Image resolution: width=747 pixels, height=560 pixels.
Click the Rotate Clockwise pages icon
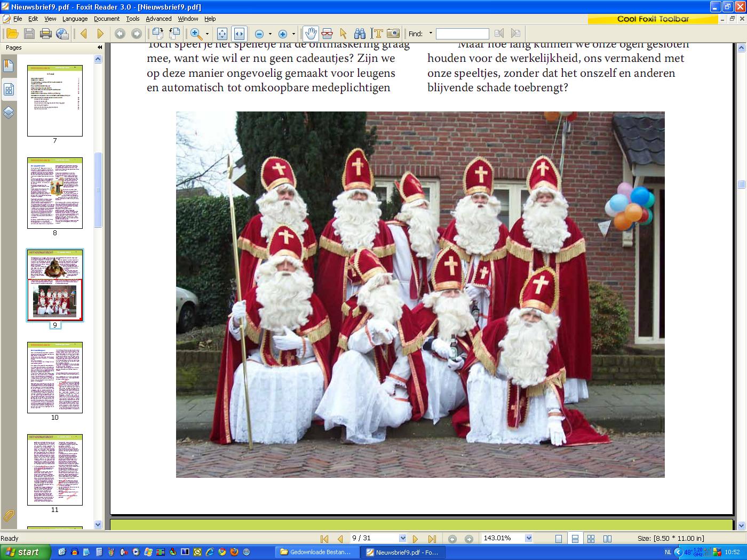point(158,34)
